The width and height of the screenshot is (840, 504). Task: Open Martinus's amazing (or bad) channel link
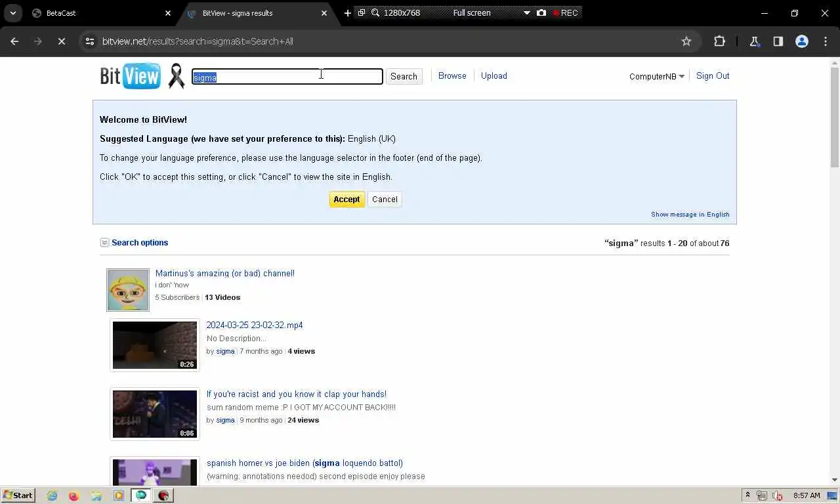click(225, 274)
